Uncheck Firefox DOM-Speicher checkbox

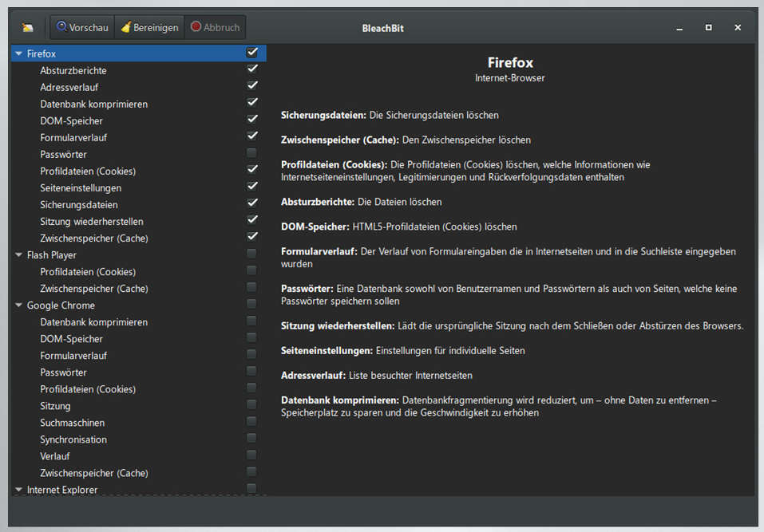[252, 120]
